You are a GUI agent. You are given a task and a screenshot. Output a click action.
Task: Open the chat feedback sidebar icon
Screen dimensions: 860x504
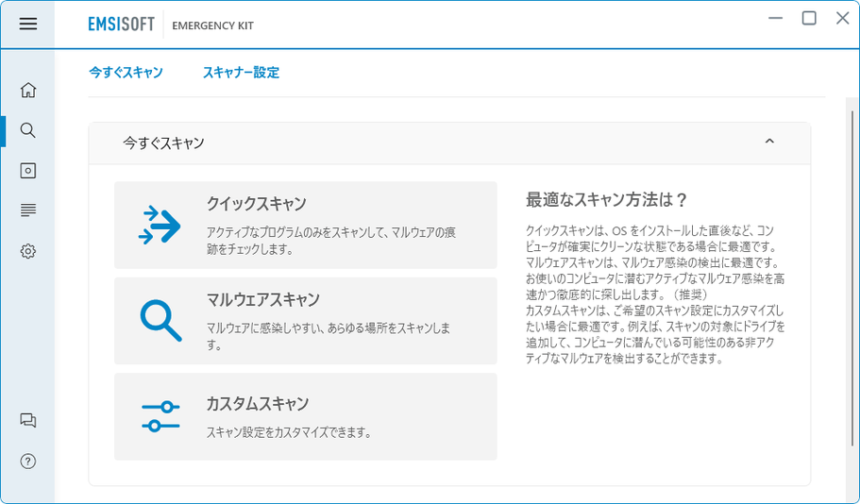[x=28, y=420]
